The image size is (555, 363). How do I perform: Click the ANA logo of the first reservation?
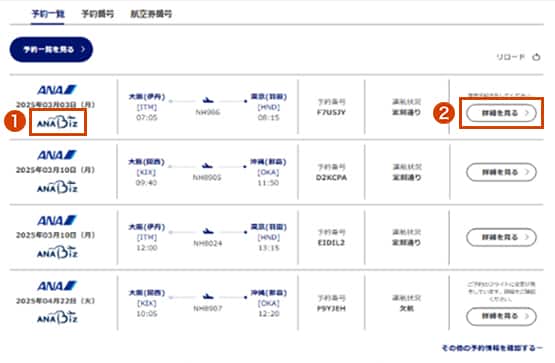[x=57, y=90]
